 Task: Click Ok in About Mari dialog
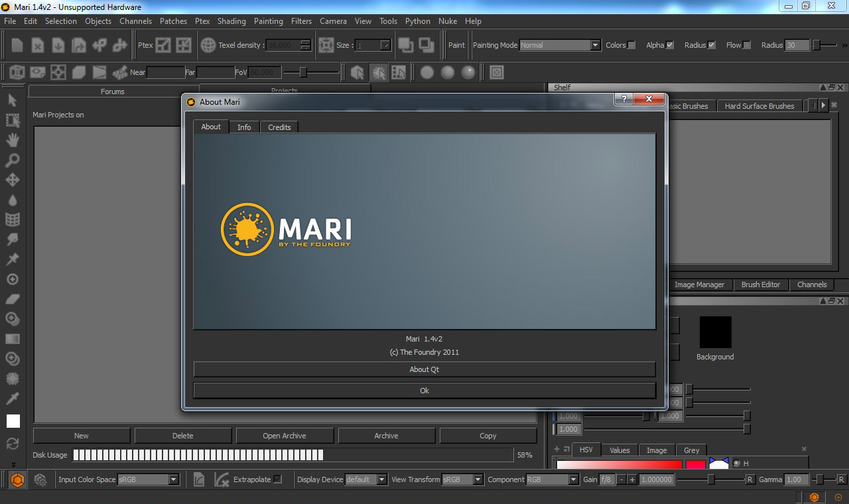pyautogui.click(x=424, y=391)
